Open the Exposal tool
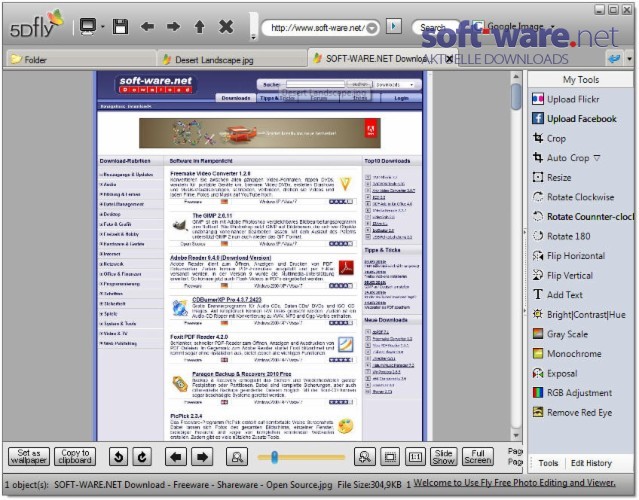 [555, 373]
